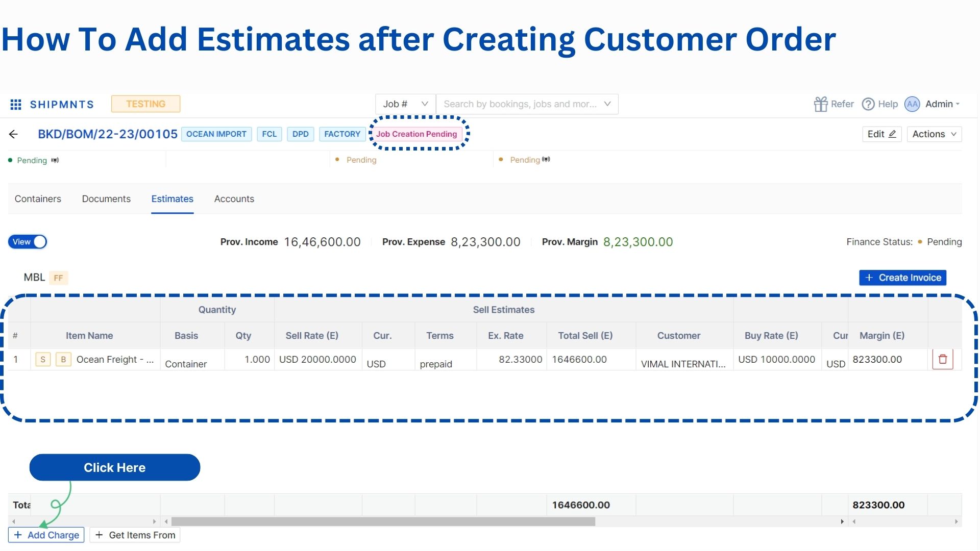
Task: Click the delete trash icon on row 1
Action: pos(942,359)
